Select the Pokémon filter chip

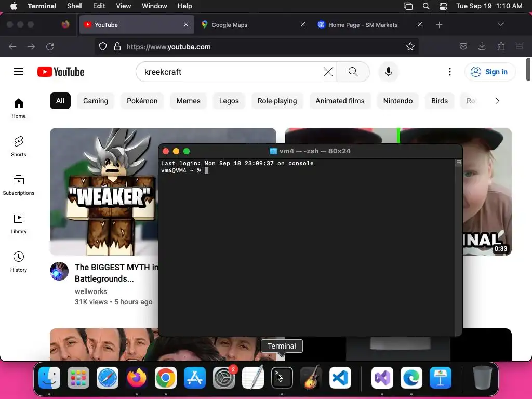coord(142,101)
